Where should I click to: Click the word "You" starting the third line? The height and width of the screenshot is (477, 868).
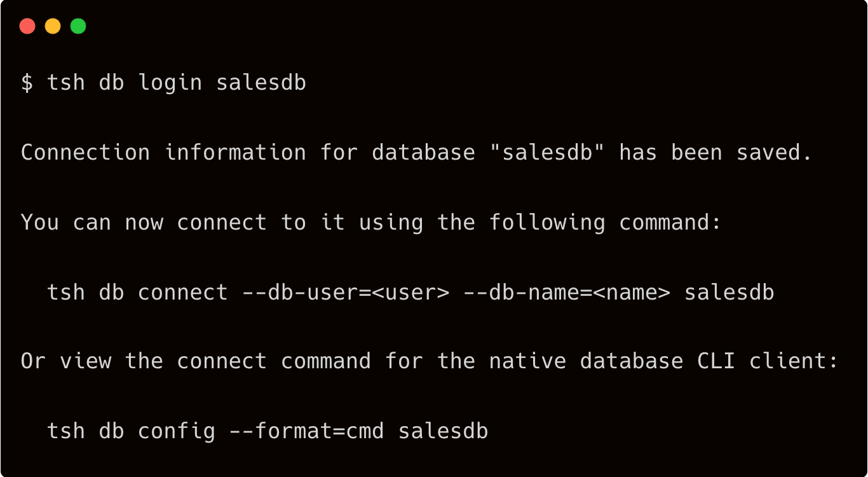(40, 223)
